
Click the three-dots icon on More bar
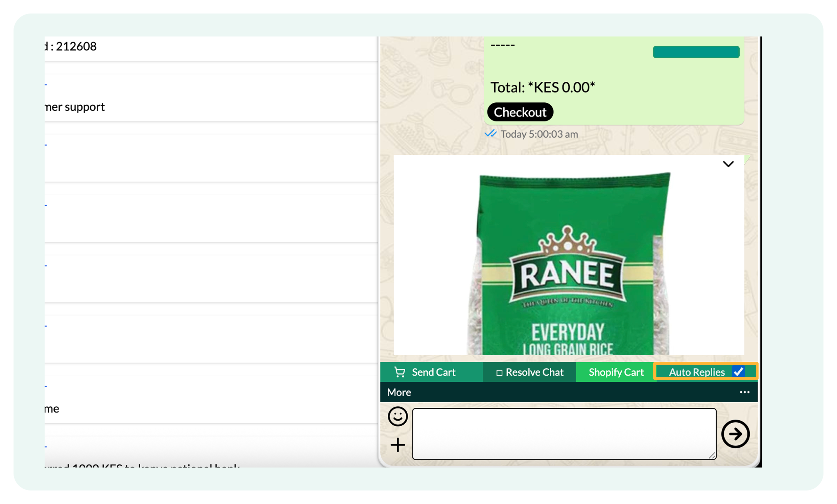coord(744,392)
